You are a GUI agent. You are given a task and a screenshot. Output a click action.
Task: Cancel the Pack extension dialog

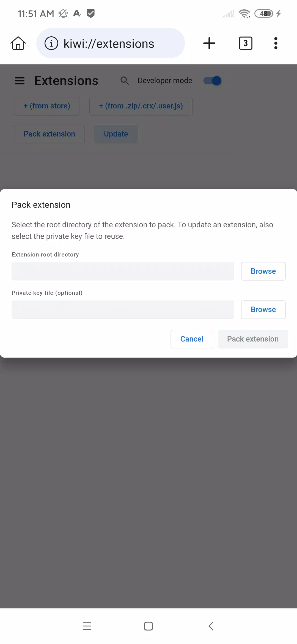192,339
